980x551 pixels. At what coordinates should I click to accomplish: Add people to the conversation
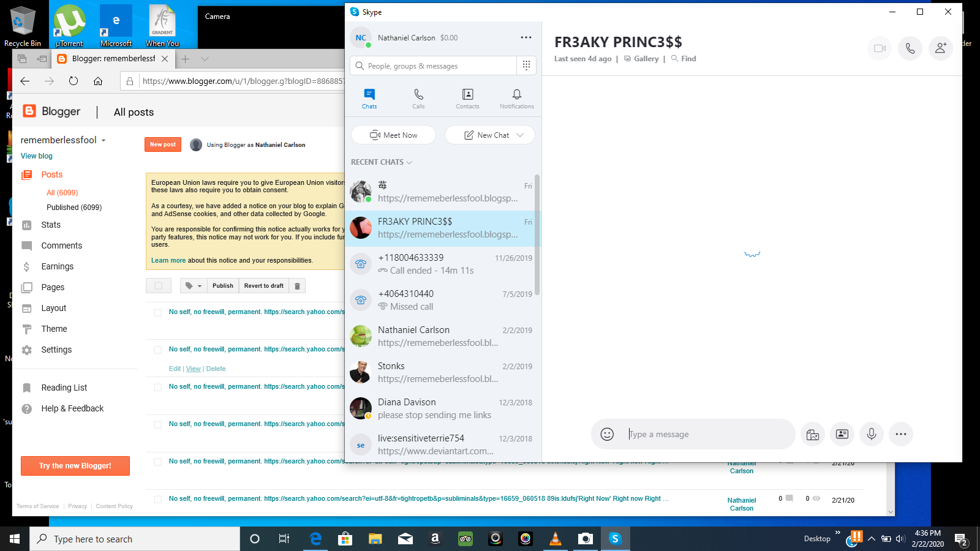941,48
